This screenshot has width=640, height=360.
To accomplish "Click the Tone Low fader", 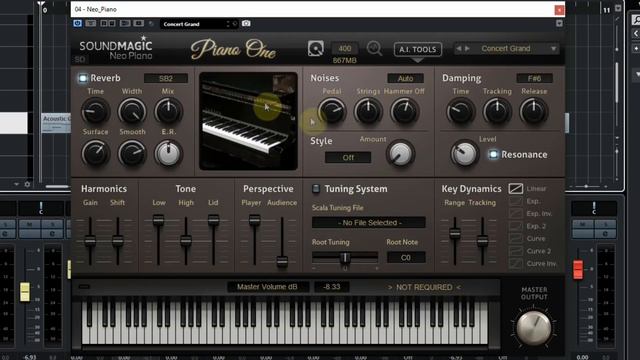I will coord(158,220).
